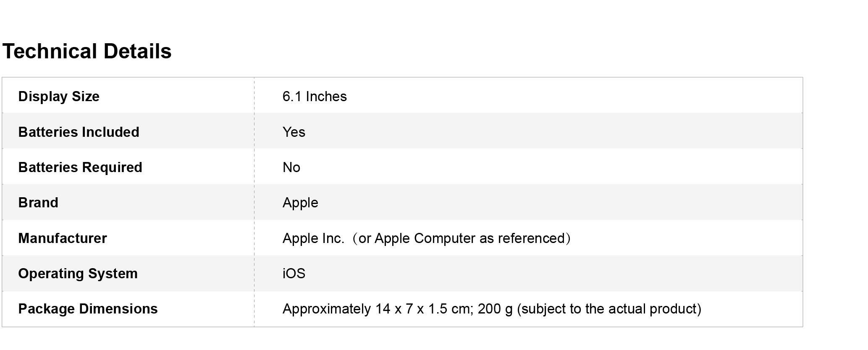Click the 'or Apple Computer as referenced' note

(x=462, y=238)
